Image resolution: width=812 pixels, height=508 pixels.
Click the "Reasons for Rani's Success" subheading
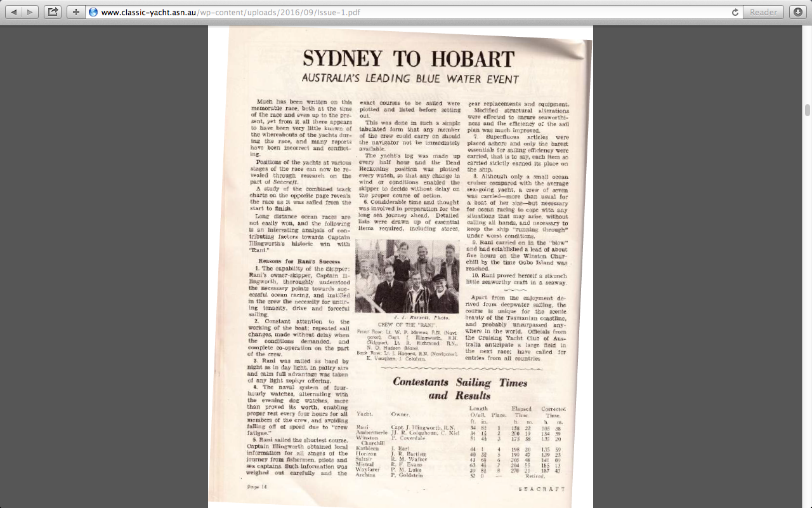pyautogui.click(x=299, y=262)
